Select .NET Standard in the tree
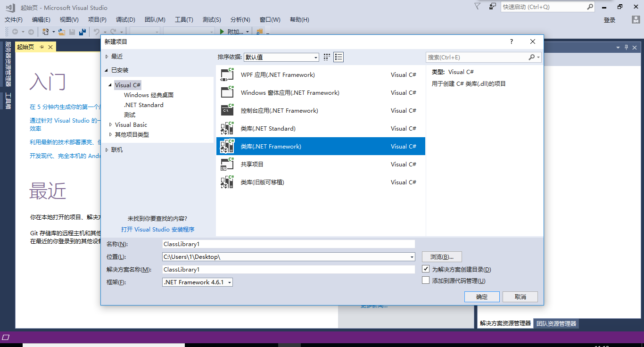 (x=144, y=105)
